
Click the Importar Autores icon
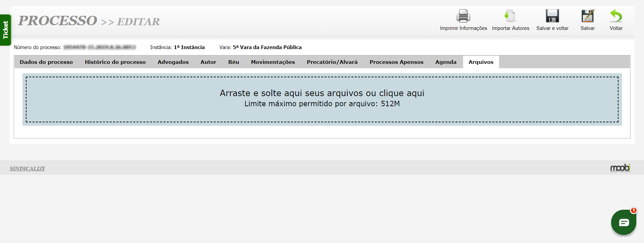pos(510,16)
